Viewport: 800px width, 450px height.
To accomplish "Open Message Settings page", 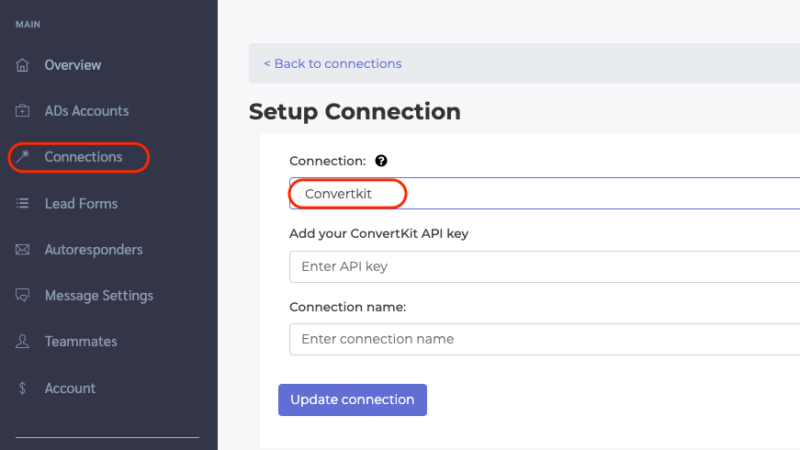I will click(99, 295).
